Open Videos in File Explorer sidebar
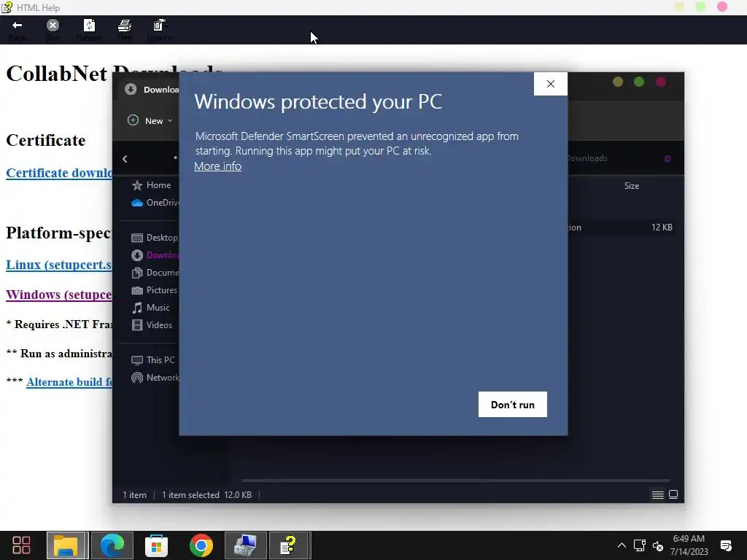The width and height of the screenshot is (747, 560). (x=152, y=325)
